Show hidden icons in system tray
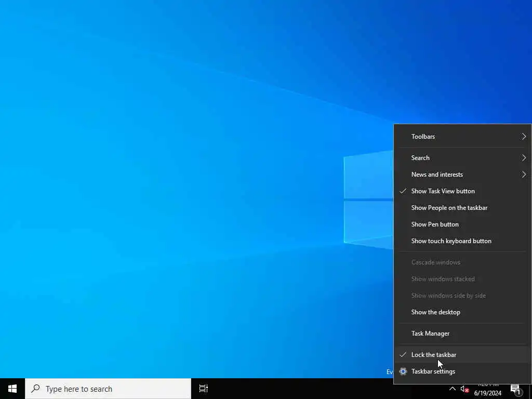This screenshot has width=532, height=399. click(x=453, y=389)
